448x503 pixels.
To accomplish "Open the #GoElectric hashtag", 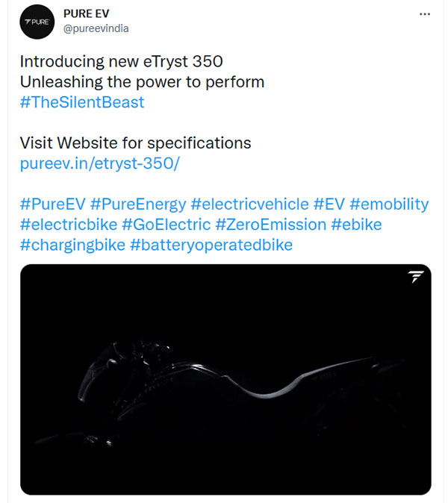I will tap(165, 224).
